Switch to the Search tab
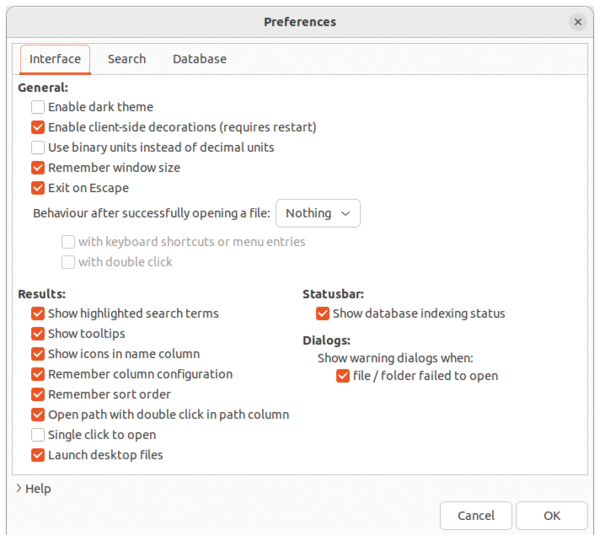The width and height of the screenshot is (600, 541). click(x=127, y=59)
